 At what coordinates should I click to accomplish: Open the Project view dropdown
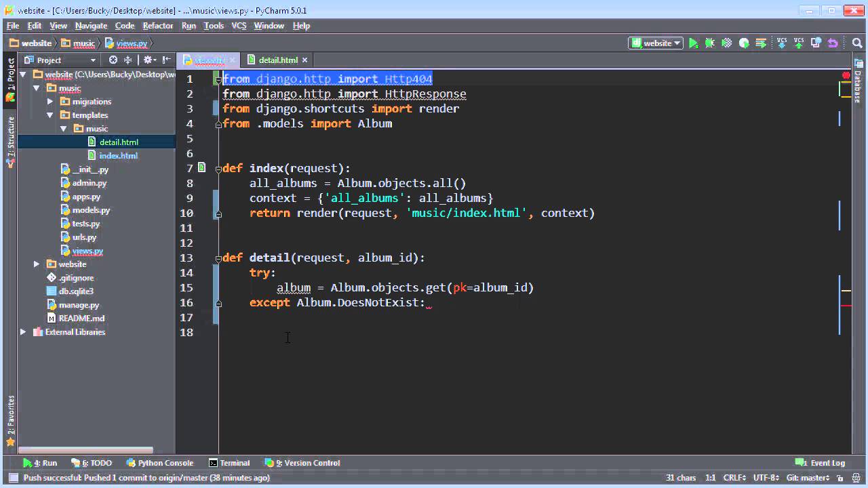tap(60, 60)
